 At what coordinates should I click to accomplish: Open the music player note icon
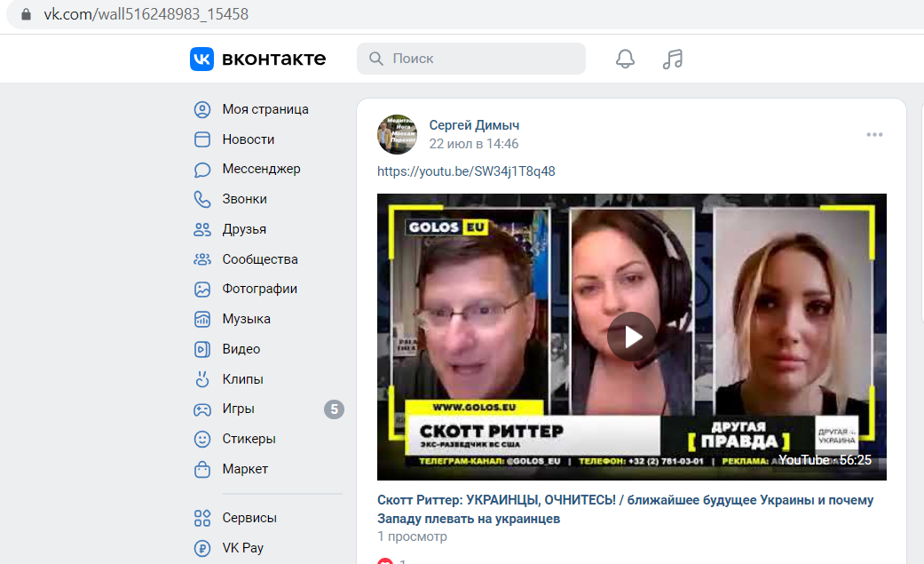click(673, 59)
